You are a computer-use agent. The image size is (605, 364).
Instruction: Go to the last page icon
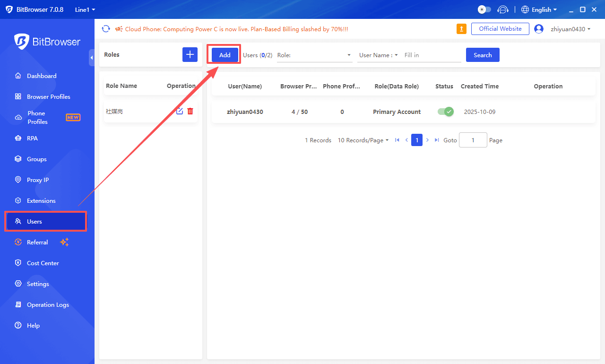[437, 140]
